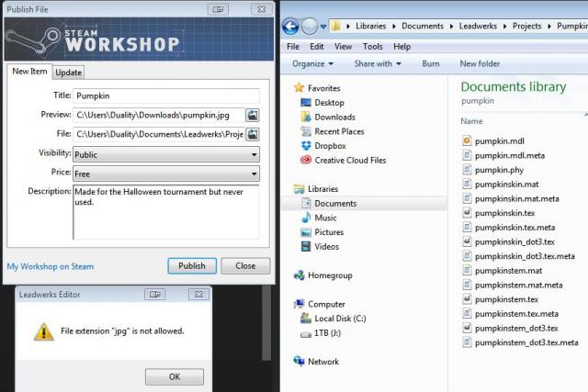
Task: Open the Tools menu in Explorer
Action: point(372,46)
